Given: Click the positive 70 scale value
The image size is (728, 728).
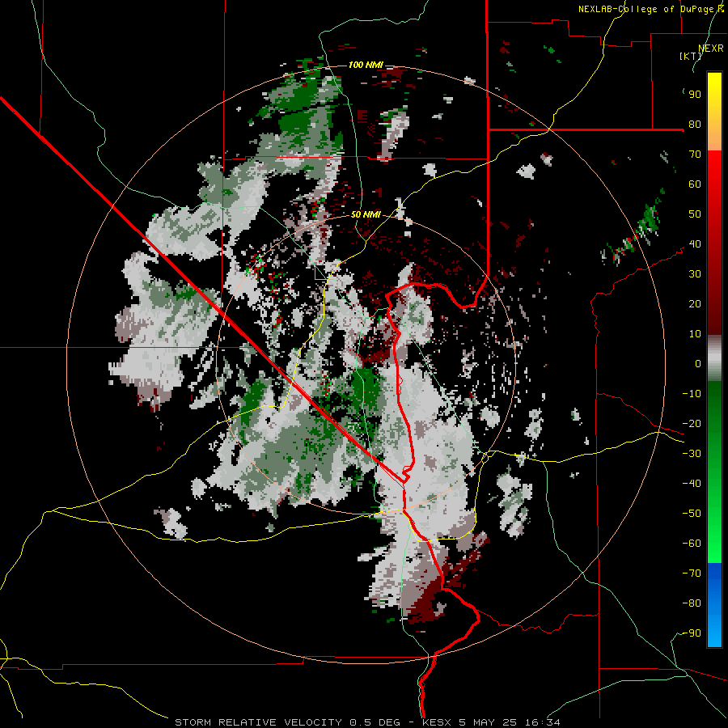Looking at the screenshot, I should click(695, 154).
